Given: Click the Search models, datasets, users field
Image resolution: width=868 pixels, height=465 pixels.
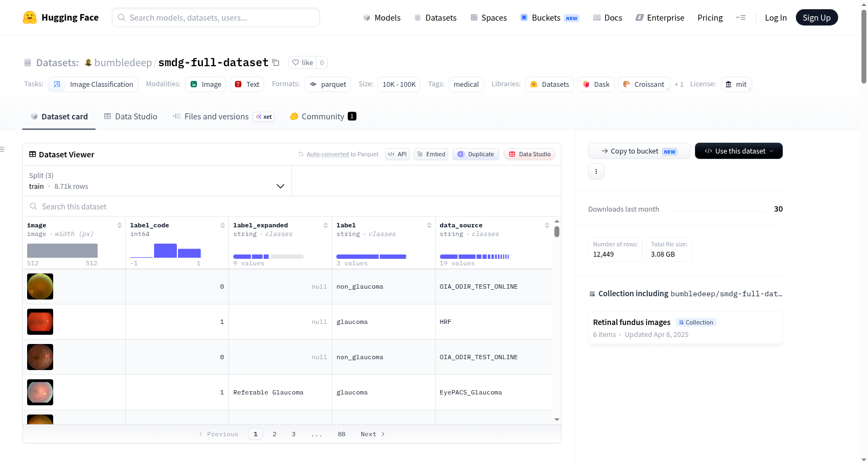Looking at the screenshot, I should click(216, 17).
